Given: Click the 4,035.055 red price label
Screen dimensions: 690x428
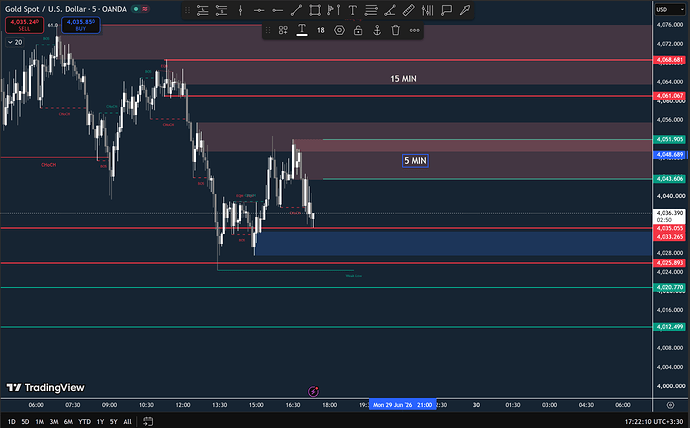Looking at the screenshot, I should pos(669,228).
